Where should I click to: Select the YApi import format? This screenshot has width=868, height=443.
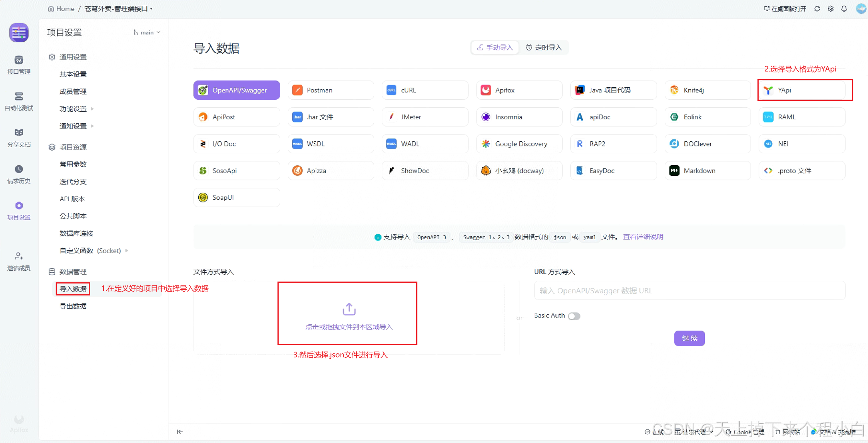coord(802,90)
